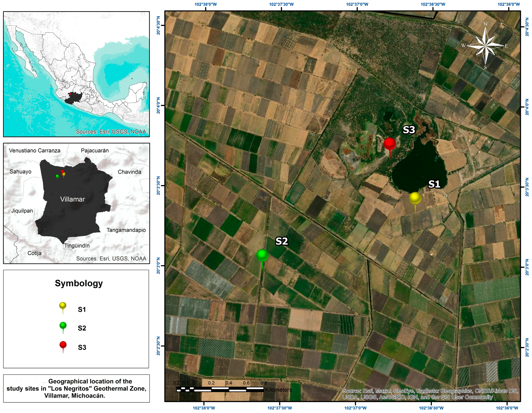Click the red marker on Mexico inset map
The width and height of the screenshot is (532, 413).
pyautogui.click(x=70, y=94)
